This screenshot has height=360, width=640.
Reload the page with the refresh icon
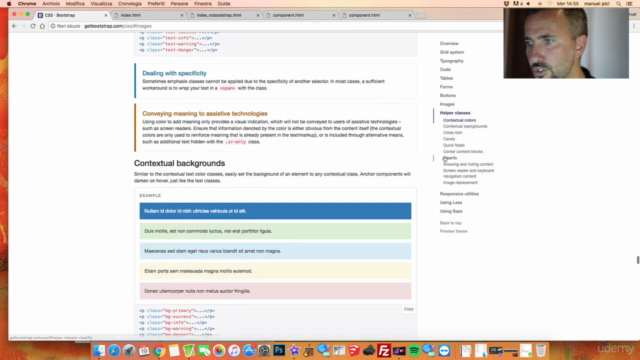(x=33, y=26)
